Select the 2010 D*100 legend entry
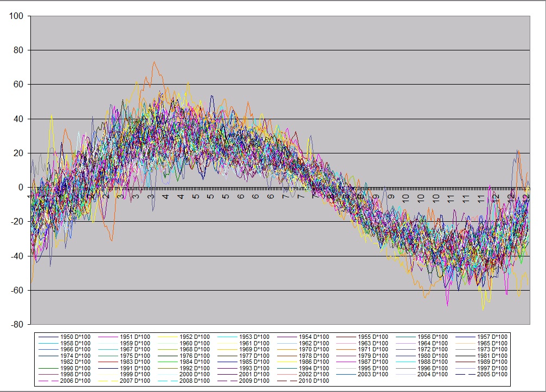 tap(314, 381)
